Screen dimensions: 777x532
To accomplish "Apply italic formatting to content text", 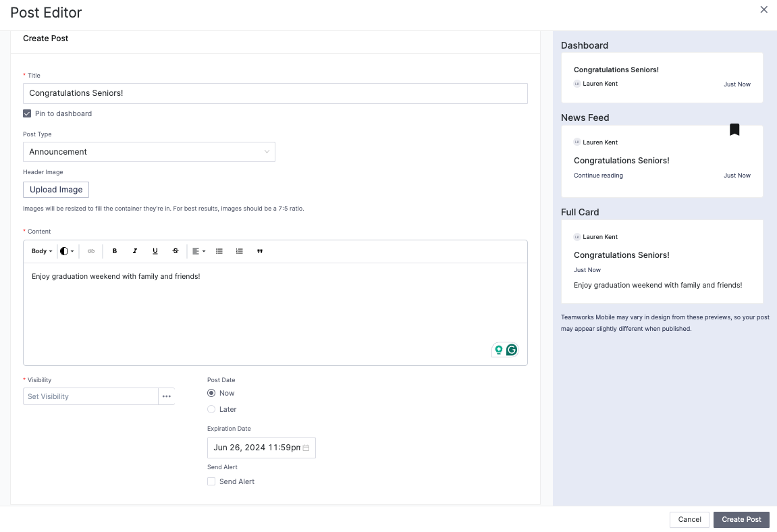I will click(x=135, y=251).
